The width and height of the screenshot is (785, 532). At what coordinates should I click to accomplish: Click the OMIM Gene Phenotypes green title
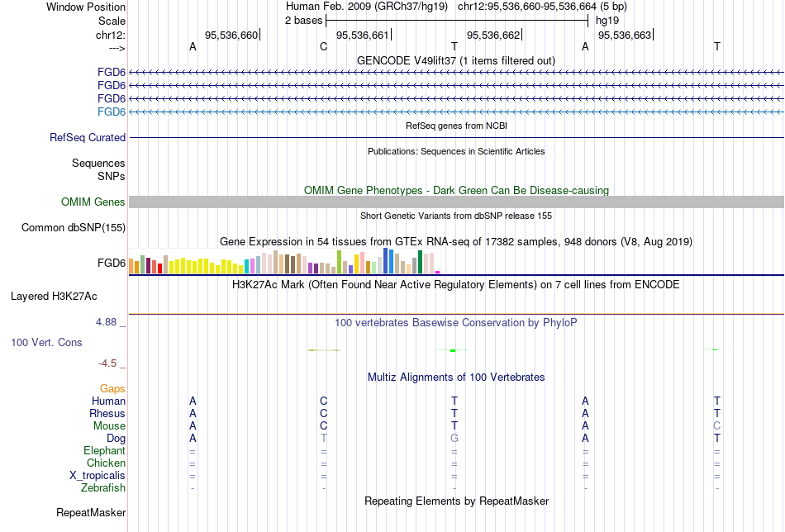tap(456, 190)
